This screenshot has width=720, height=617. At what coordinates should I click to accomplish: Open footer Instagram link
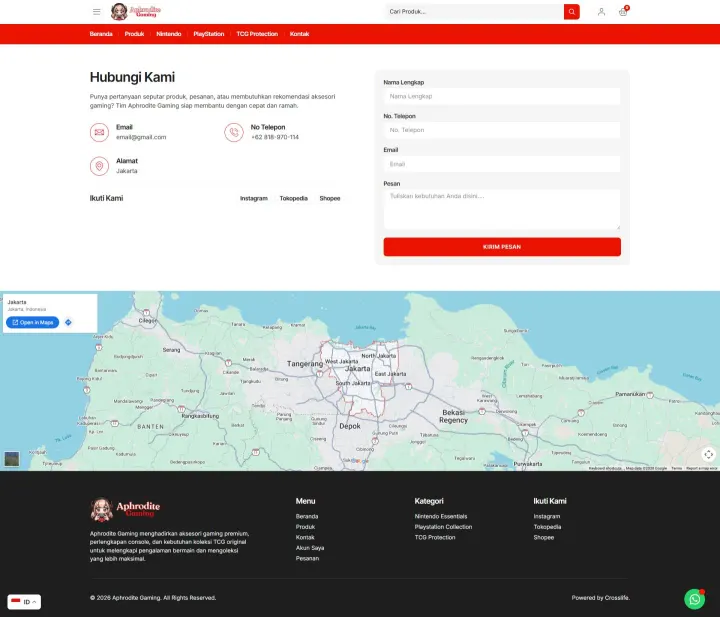click(x=546, y=516)
